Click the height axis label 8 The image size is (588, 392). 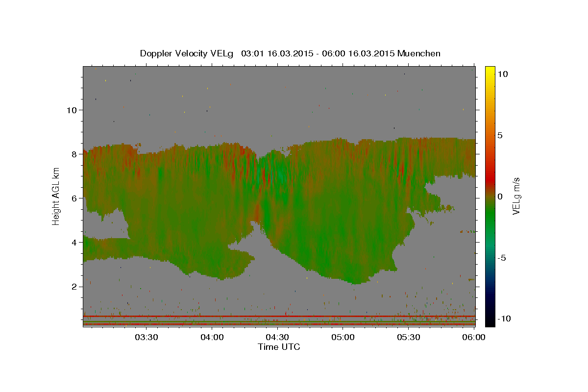point(74,154)
